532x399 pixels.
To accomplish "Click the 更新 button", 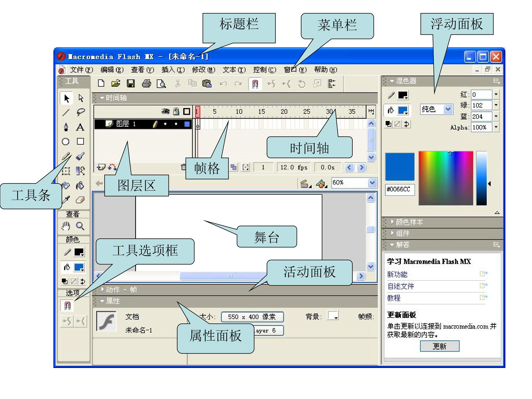I will point(440,346).
